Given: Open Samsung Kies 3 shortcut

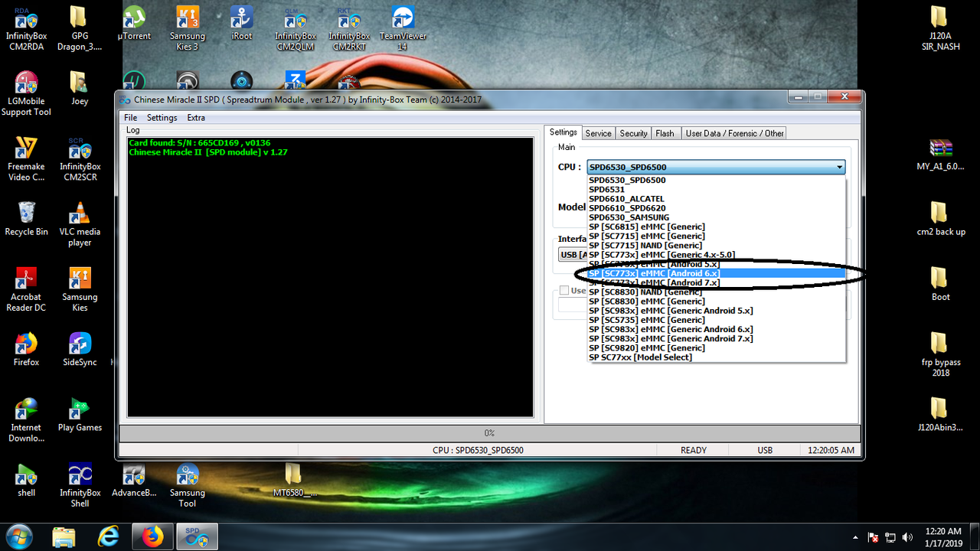Looking at the screenshot, I should pos(188,28).
